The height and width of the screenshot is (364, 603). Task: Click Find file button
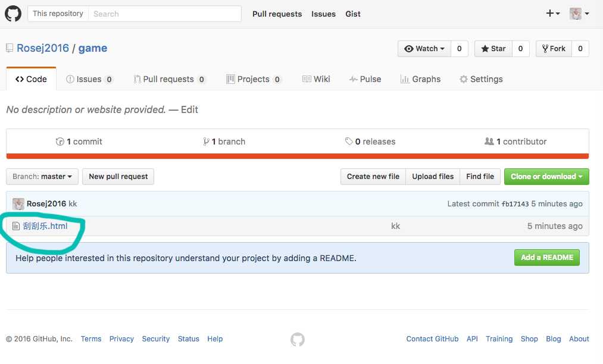[x=480, y=177]
